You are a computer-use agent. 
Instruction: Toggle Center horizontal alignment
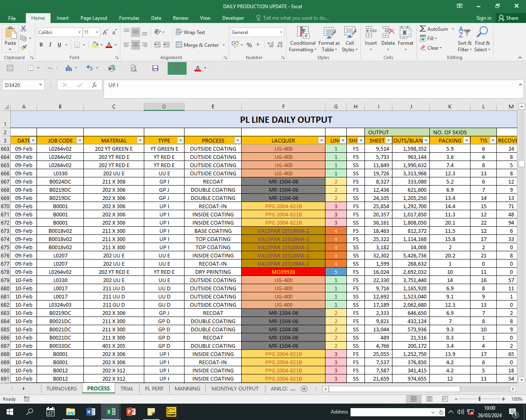pyautogui.click(x=136, y=45)
